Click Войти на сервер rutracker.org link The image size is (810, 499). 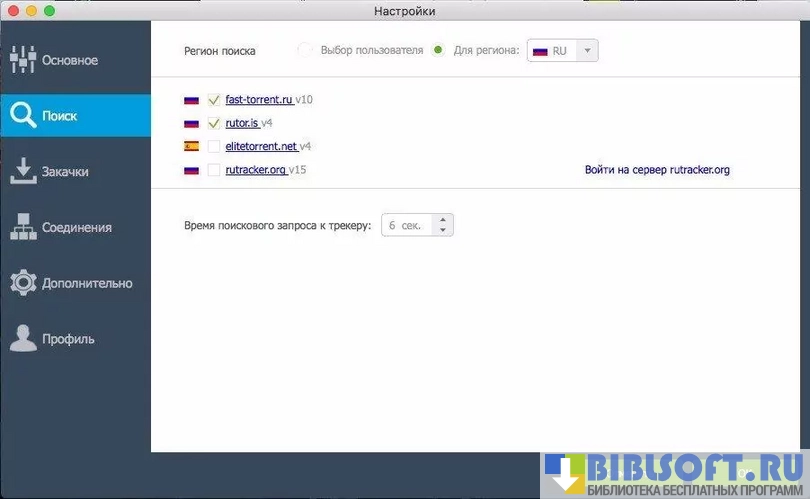pos(657,170)
